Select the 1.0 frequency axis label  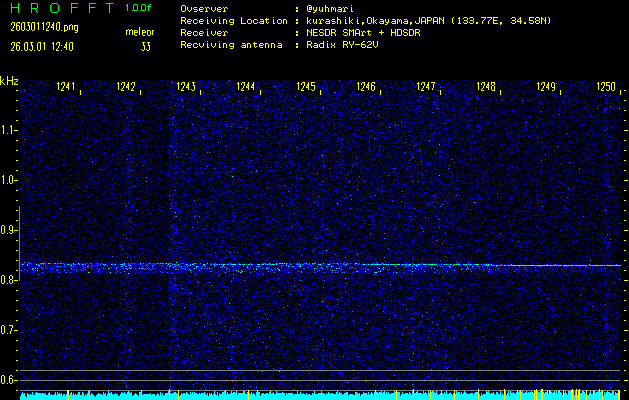click(x=7, y=180)
